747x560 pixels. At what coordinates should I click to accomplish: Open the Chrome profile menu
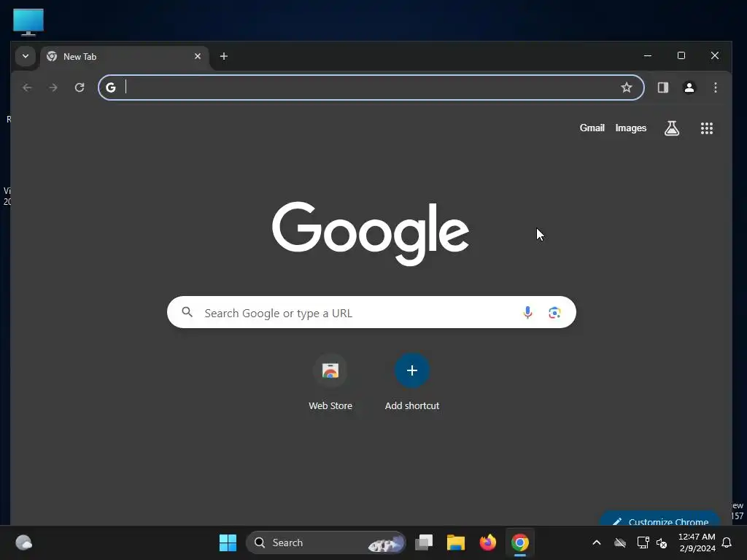(x=689, y=87)
